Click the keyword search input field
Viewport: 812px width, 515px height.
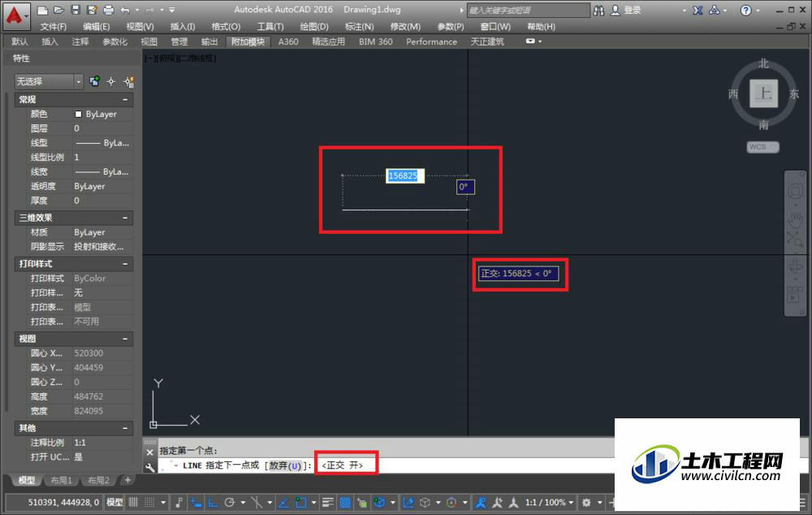[x=528, y=11]
